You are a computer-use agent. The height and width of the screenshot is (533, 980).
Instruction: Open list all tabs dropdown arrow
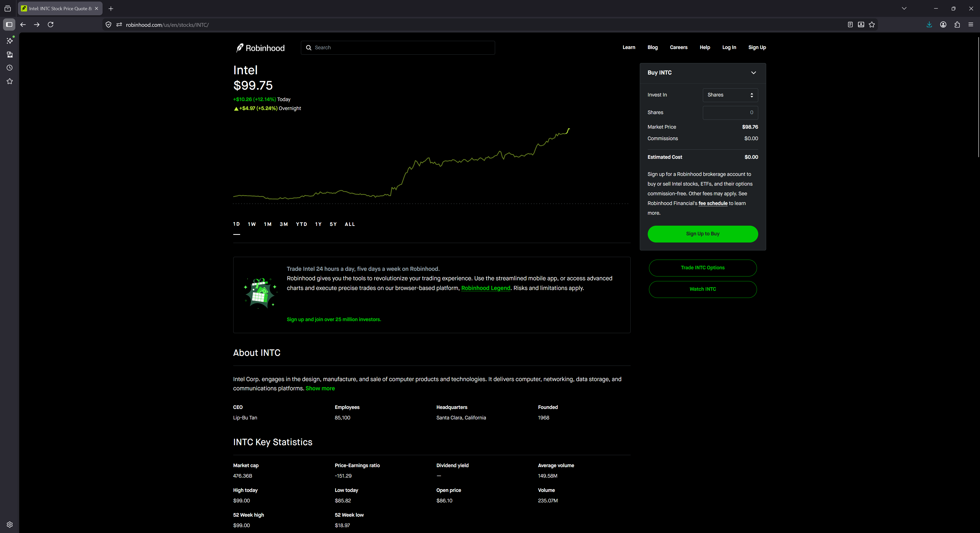click(x=904, y=8)
